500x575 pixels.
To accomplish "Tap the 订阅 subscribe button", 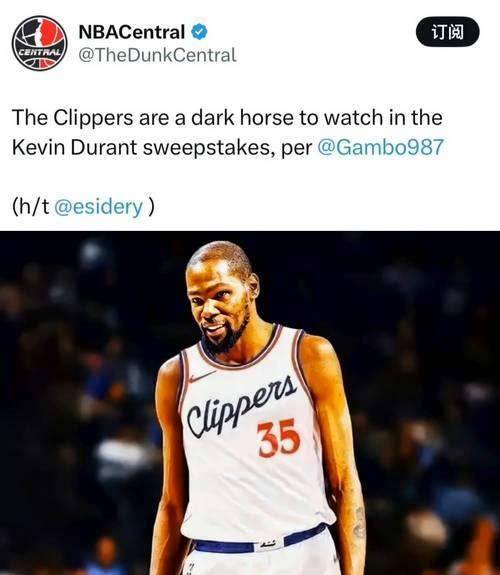I will click(x=447, y=32).
